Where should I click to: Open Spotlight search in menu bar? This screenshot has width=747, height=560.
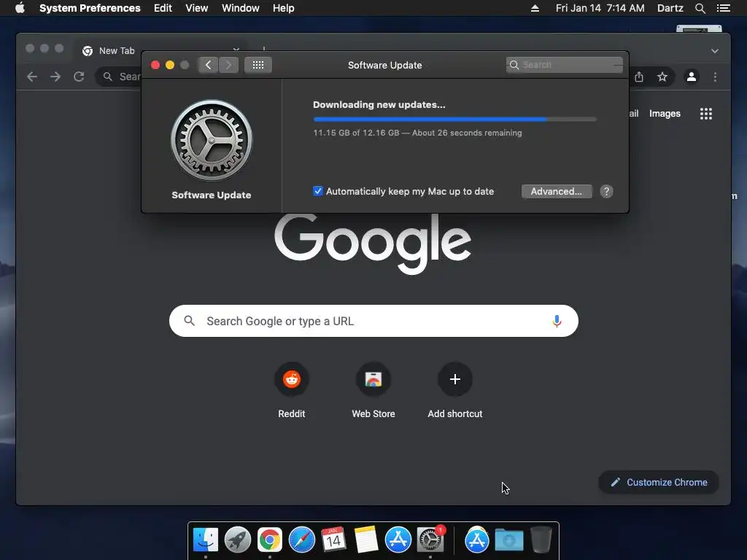[x=700, y=8]
